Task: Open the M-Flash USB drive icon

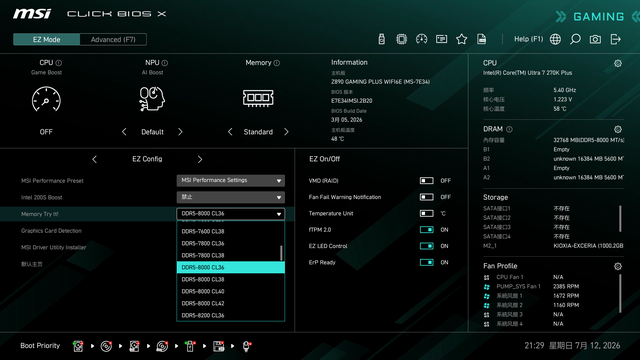Action: pyautogui.click(x=381, y=39)
